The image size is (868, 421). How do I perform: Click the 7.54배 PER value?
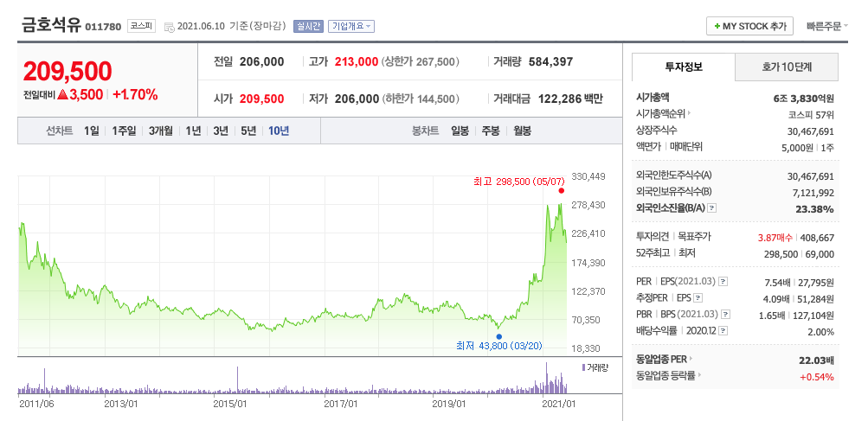(778, 283)
